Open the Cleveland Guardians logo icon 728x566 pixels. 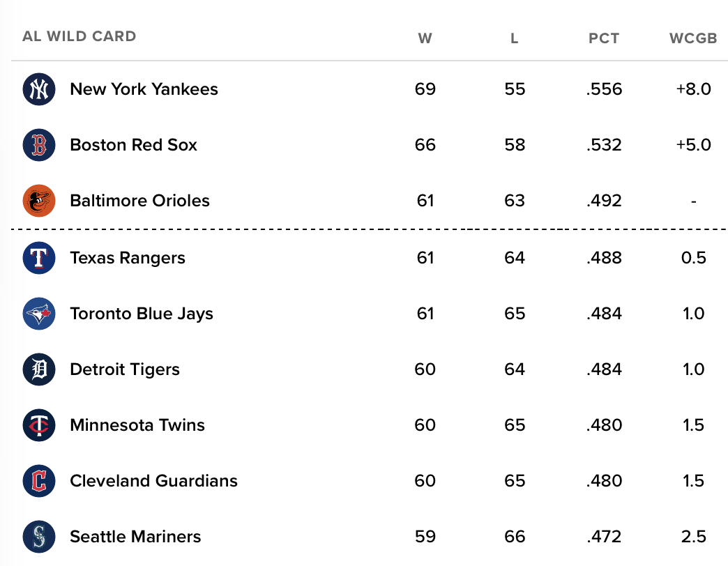(x=39, y=481)
